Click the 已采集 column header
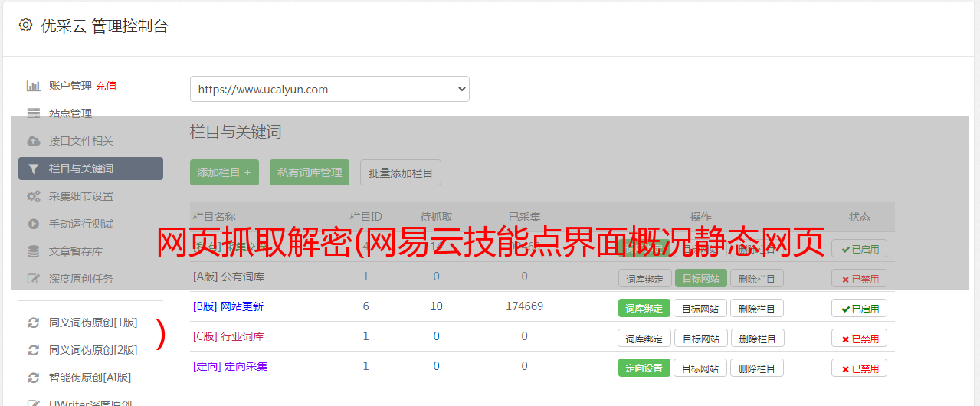Screen dimensions: 980x406 pyautogui.click(x=525, y=217)
